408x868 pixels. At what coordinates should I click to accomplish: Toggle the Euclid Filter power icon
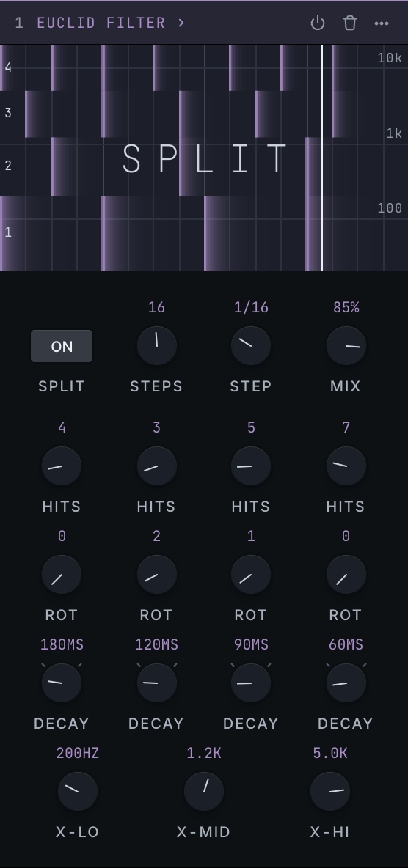[317, 23]
